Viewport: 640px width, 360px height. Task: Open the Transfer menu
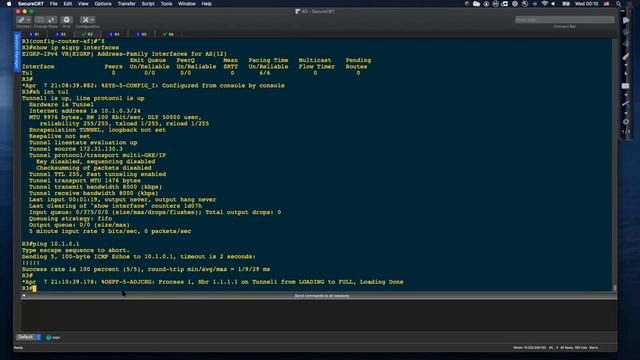127,4
